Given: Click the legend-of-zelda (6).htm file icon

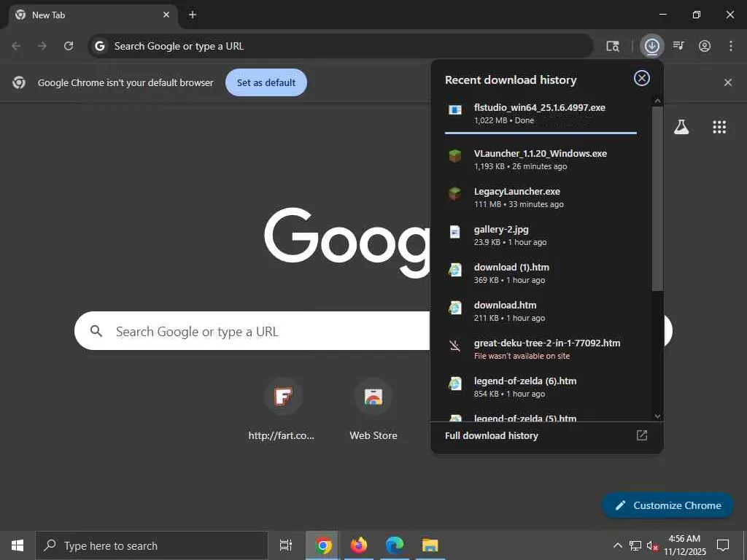Looking at the screenshot, I should click(455, 384).
